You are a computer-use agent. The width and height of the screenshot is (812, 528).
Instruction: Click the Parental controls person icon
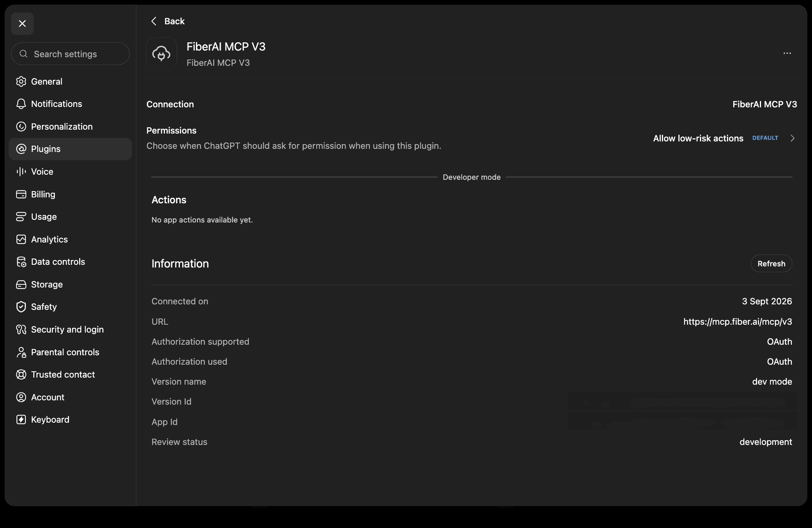21,352
